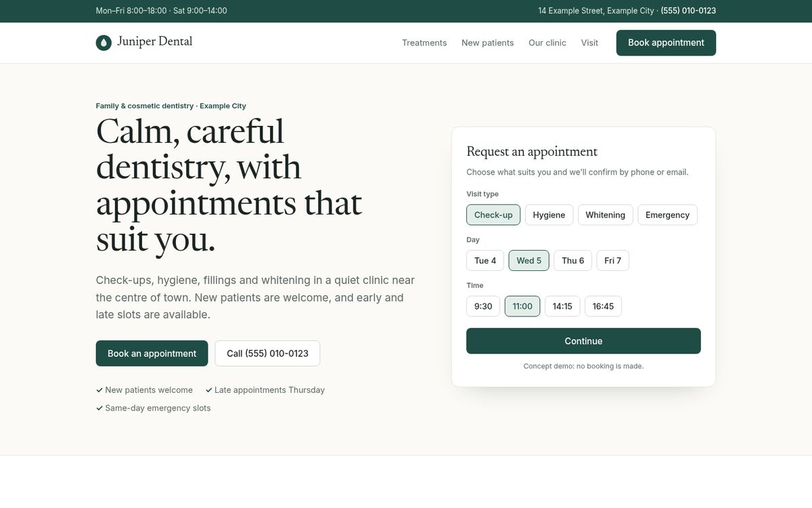The image size is (812, 508).
Task: Open the Treatments nav link
Action: (424, 43)
